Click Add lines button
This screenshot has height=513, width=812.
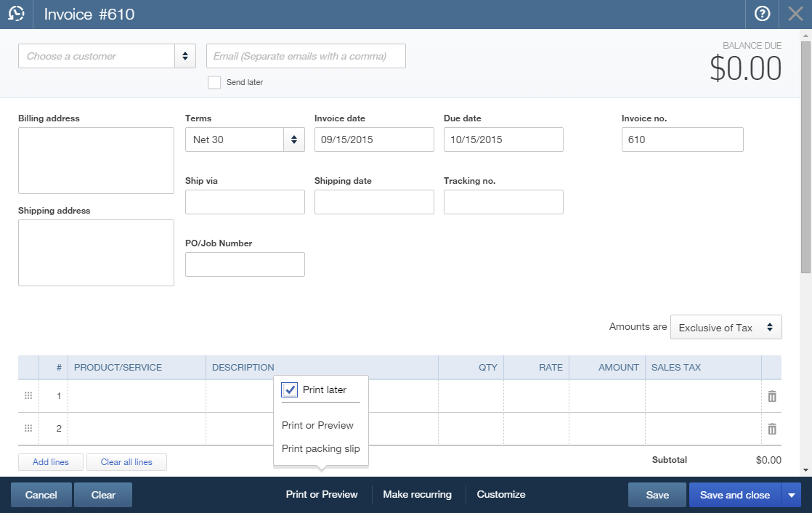coord(51,462)
